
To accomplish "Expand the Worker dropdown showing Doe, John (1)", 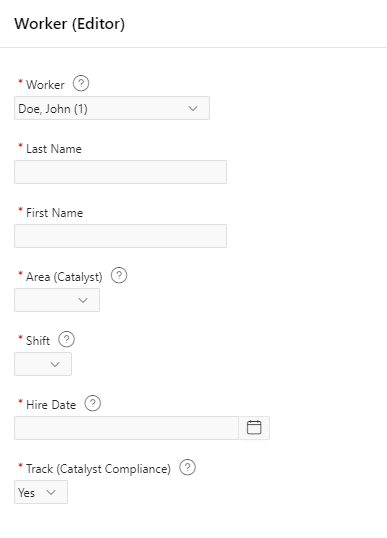I will point(112,108).
